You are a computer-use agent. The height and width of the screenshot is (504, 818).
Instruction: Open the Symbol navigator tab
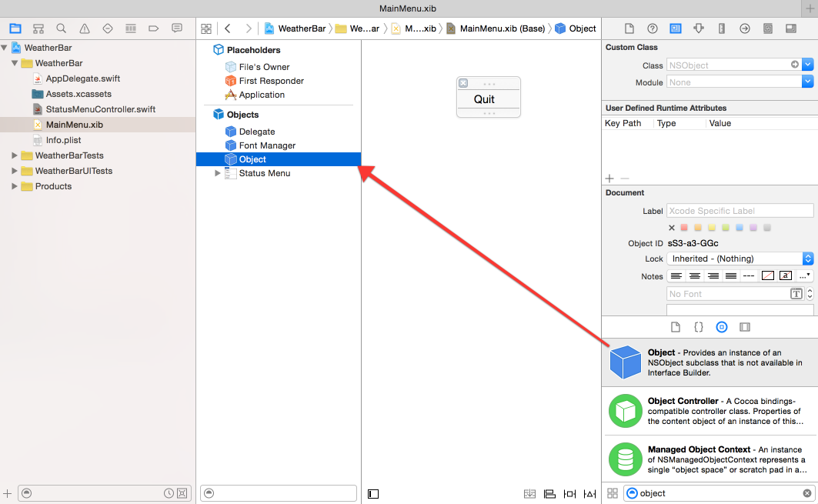(38, 28)
